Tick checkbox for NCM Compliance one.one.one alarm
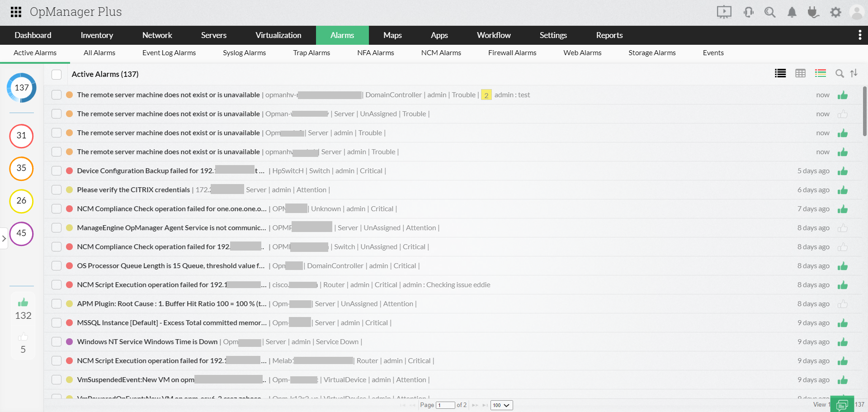This screenshot has width=868, height=412. 57,209
